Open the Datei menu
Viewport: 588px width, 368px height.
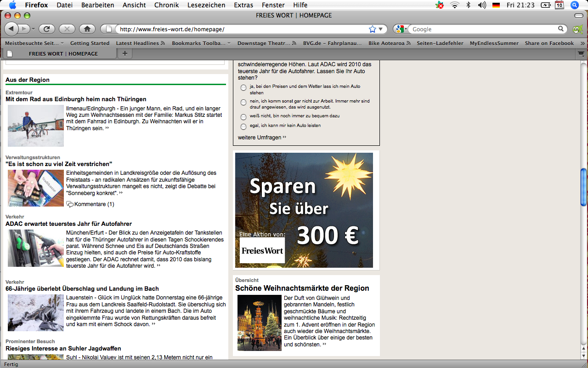point(65,5)
